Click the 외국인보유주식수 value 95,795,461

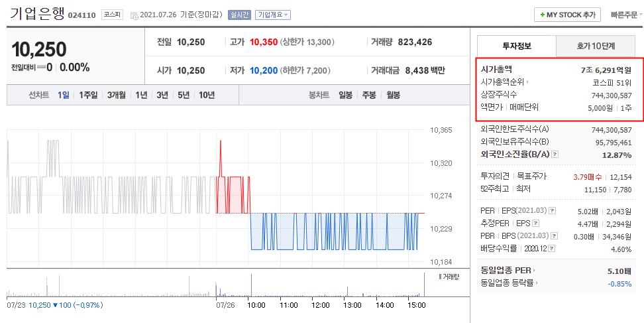[614, 143]
